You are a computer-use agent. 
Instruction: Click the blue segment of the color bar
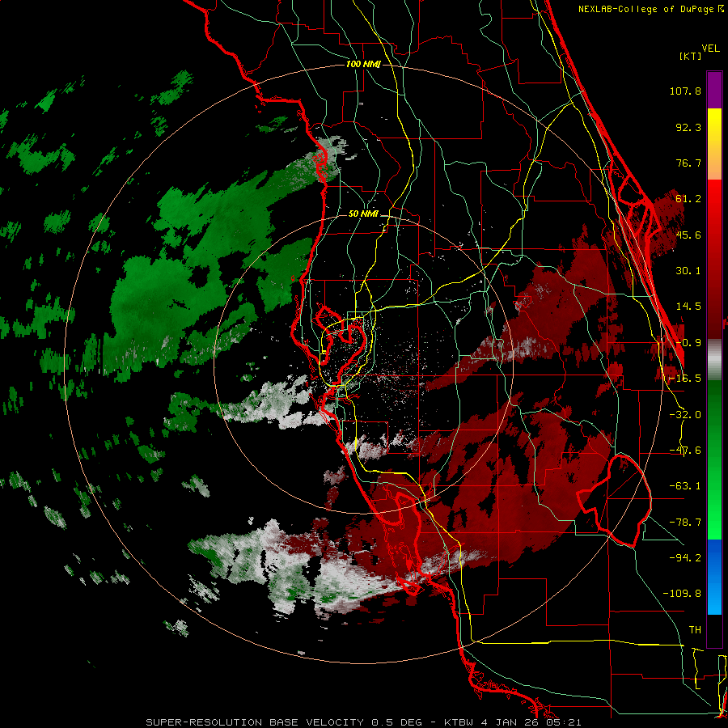714,577
